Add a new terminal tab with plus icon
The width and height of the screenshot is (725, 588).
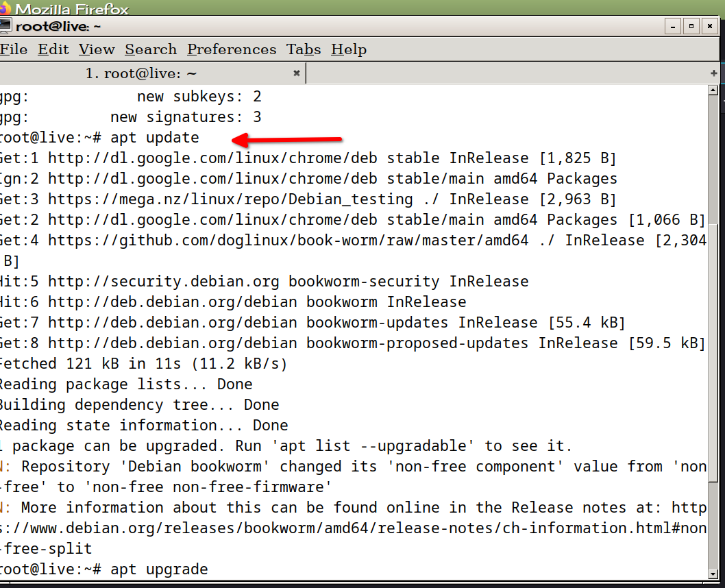pyautogui.click(x=714, y=73)
